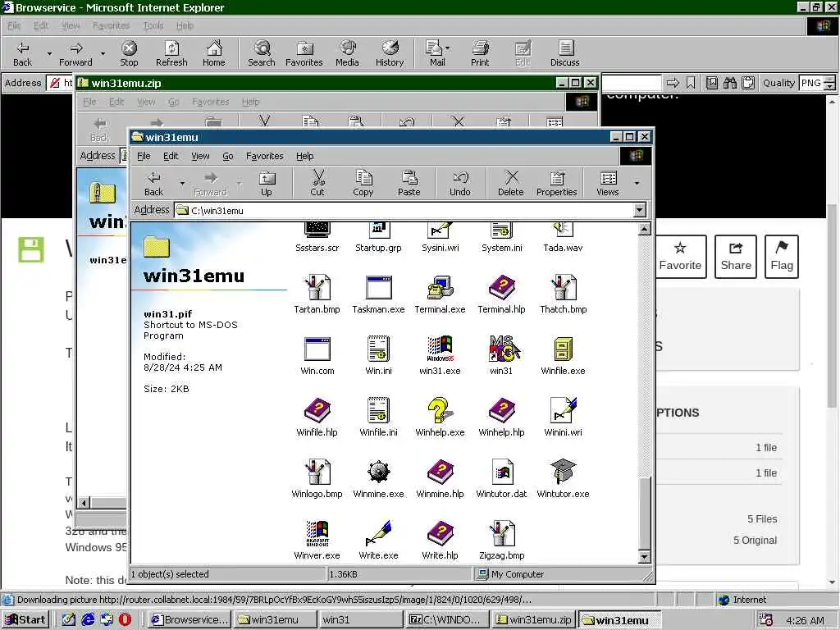Click the Opera quick launch icon
The image size is (840, 630).
click(x=125, y=620)
